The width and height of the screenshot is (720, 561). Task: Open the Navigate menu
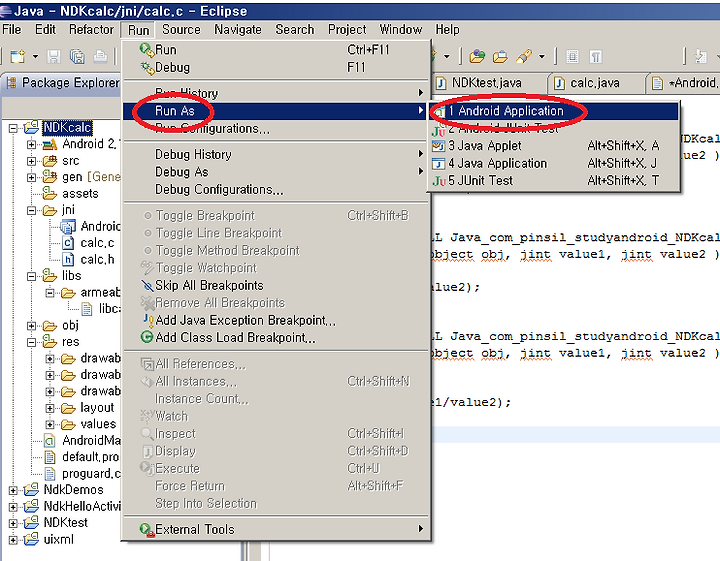tap(237, 29)
